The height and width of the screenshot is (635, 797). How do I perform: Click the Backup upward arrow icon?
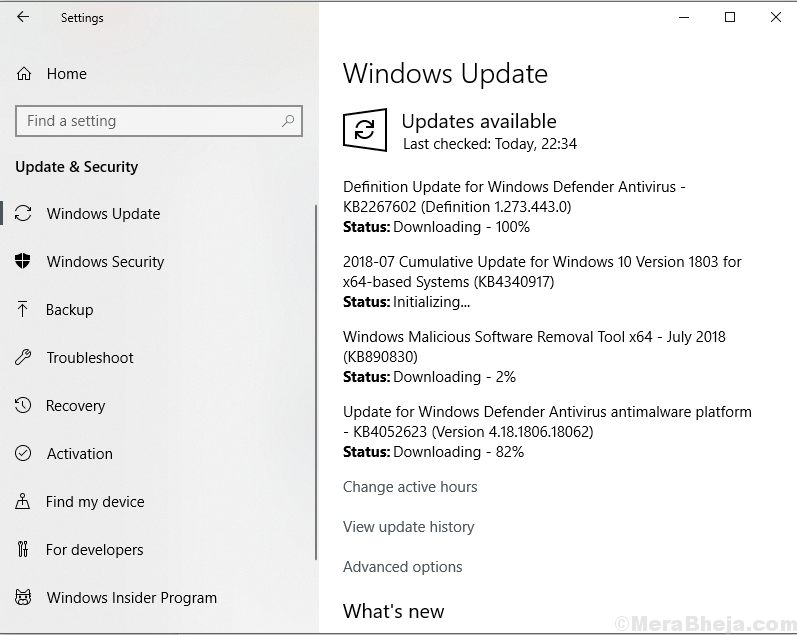pyautogui.click(x=22, y=309)
